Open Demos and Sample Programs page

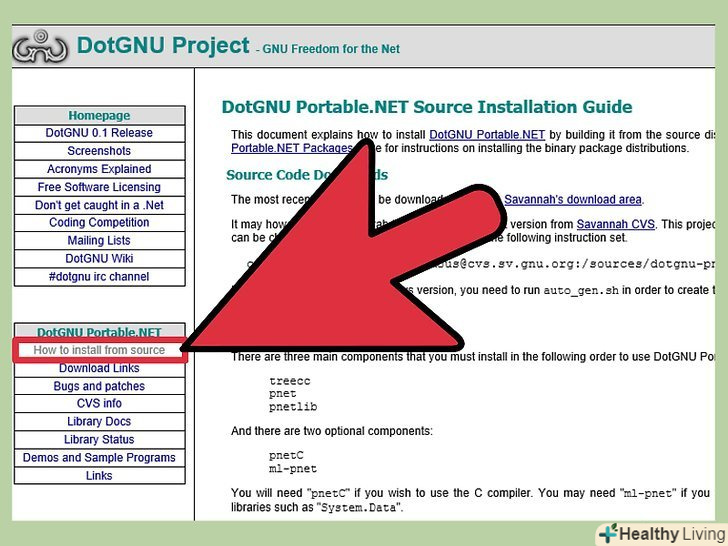[x=99, y=458]
